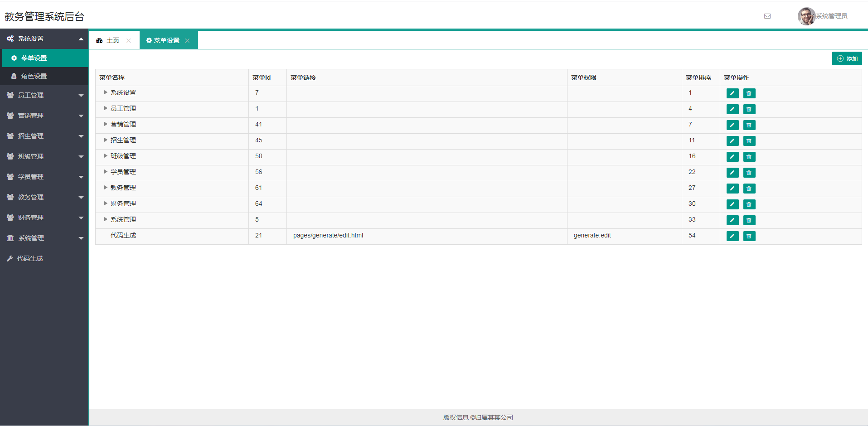Viewport: 868px width, 426px height.
Task: Open 员工管理 sidebar submenu
Action: click(x=44, y=95)
